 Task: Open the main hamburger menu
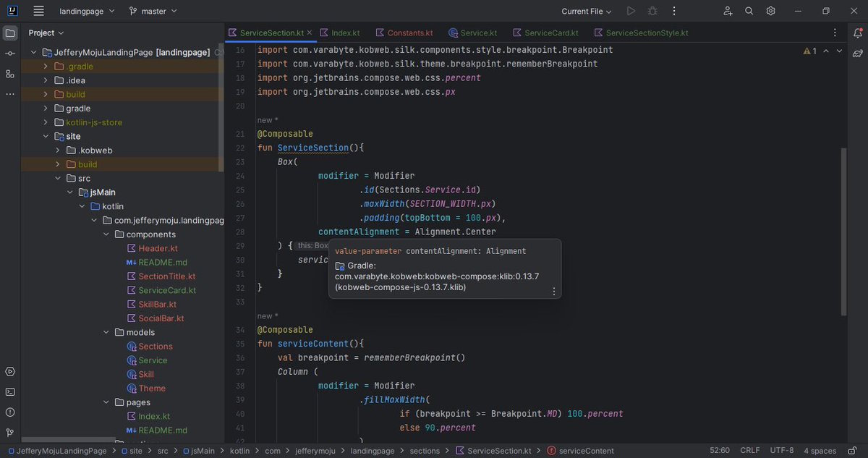pyautogui.click(x=38, y=11)
